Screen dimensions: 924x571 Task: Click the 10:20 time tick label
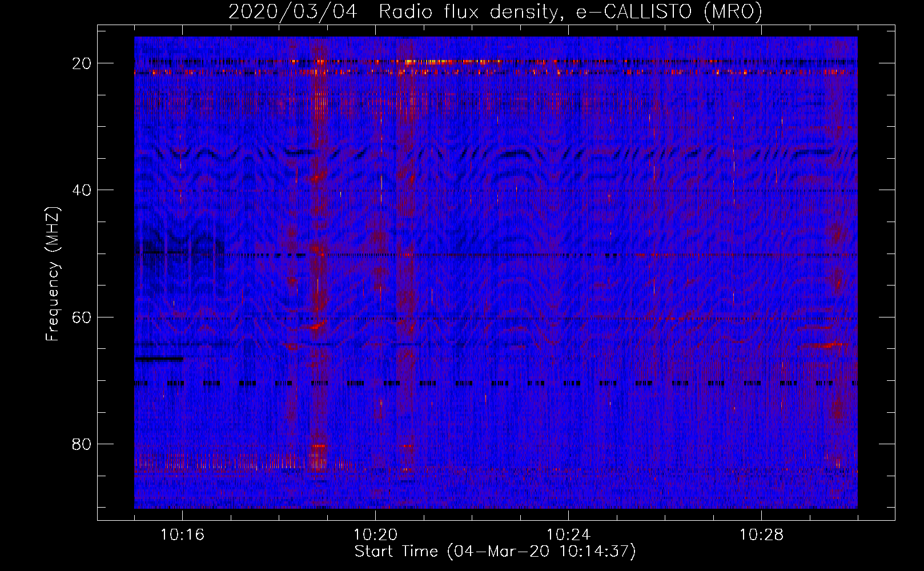point(375,535)
